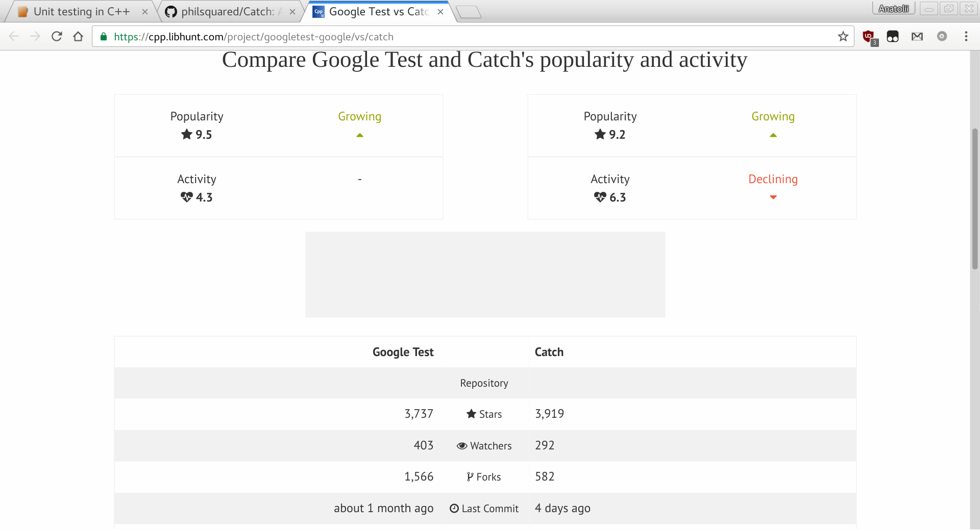Click the Catch column header
This screenshot has height=530, width=980.
coord(549,352)
